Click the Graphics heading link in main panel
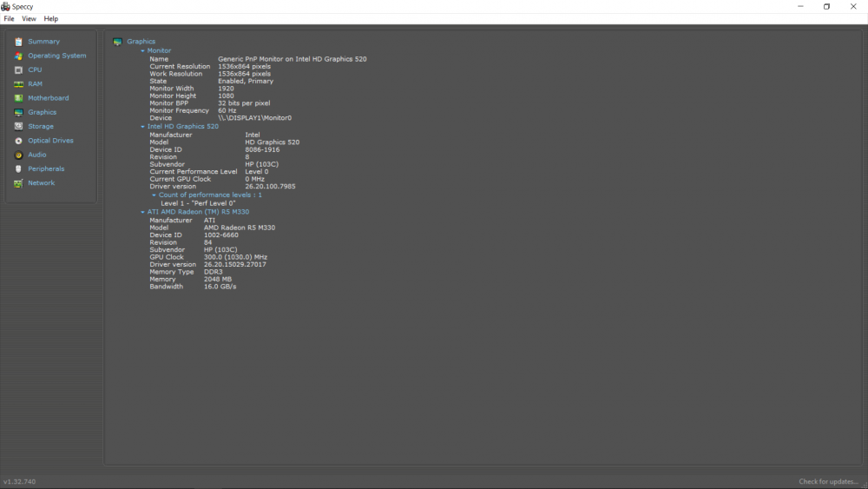The height and width of the screenshot is (489, 868). (x=141, y=42)
